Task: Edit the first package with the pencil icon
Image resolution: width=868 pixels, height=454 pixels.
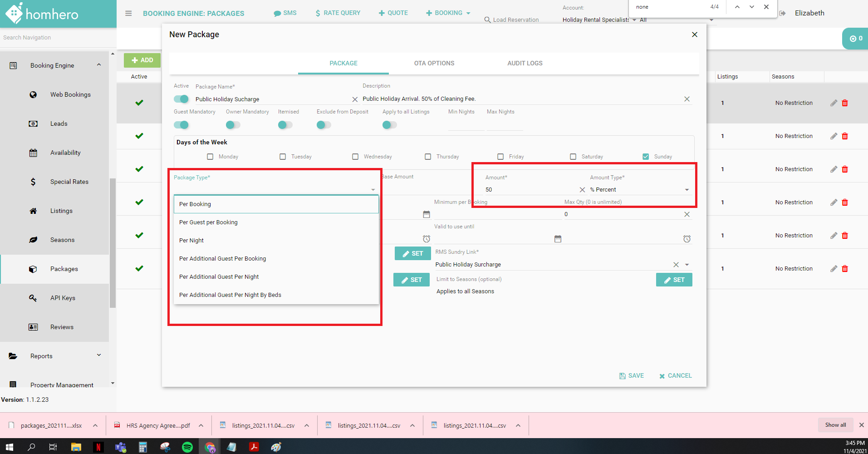Action: (x=833, y=103)
